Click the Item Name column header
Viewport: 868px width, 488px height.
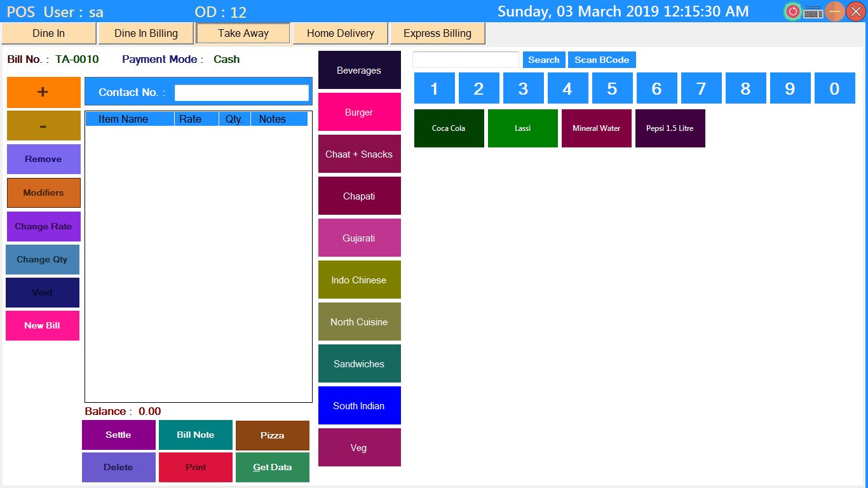130,119
